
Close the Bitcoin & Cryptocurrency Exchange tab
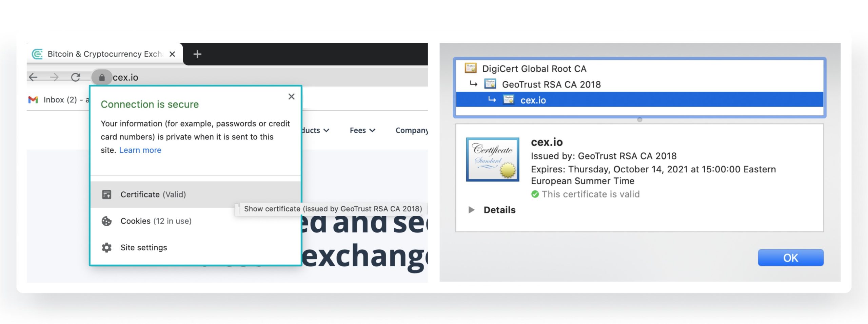coord(172,54)
